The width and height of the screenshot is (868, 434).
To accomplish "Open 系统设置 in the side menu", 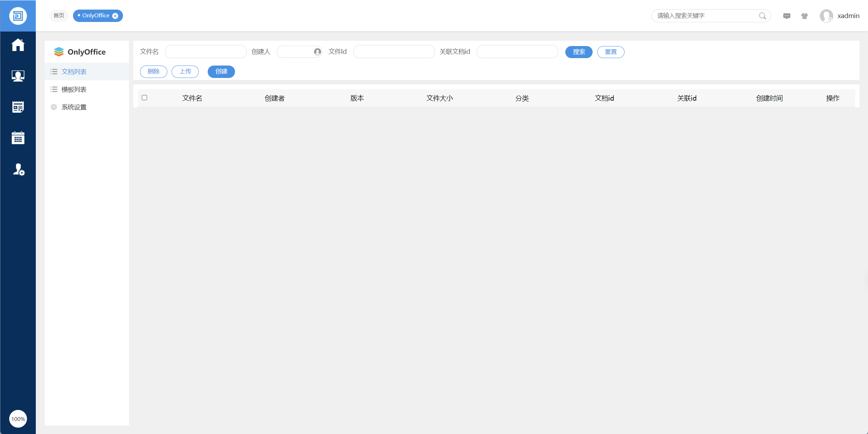I will point(74,107).
